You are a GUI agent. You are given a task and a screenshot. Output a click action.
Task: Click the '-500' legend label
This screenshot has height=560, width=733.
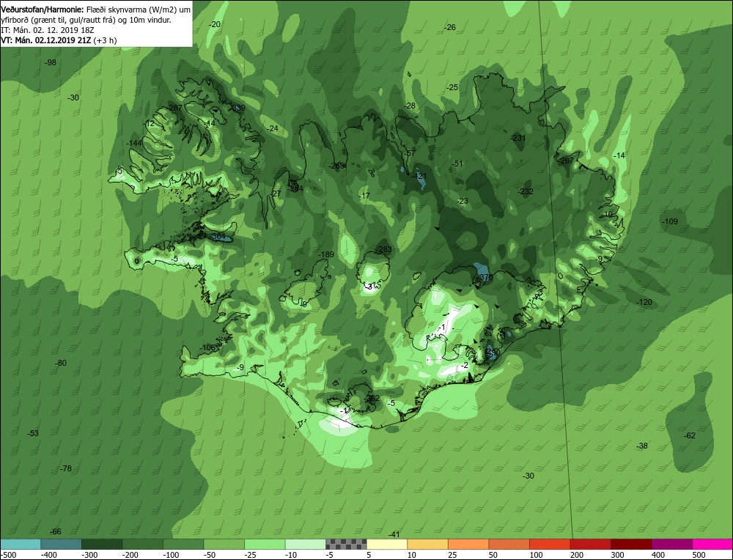coord(8,555)
